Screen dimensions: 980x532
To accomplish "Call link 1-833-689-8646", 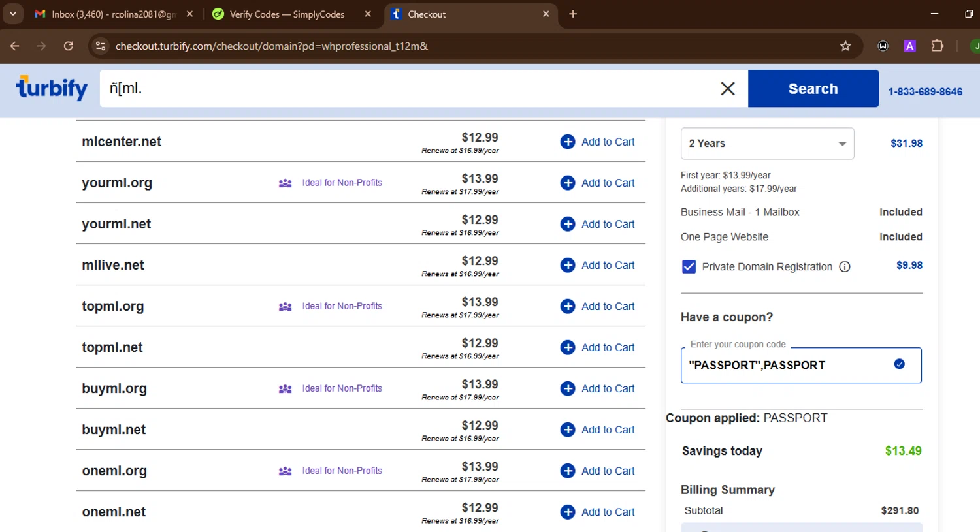I will click(925, 91).
